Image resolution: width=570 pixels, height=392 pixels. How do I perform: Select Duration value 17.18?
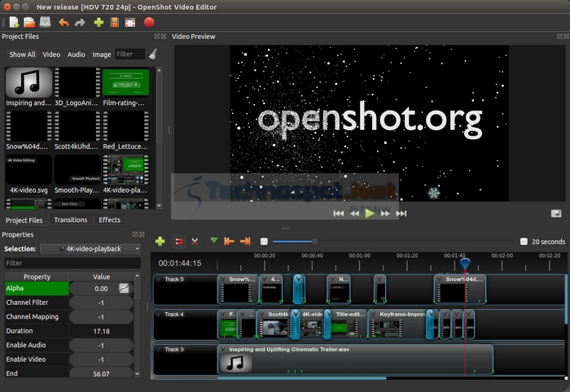[x=101, y=331]
